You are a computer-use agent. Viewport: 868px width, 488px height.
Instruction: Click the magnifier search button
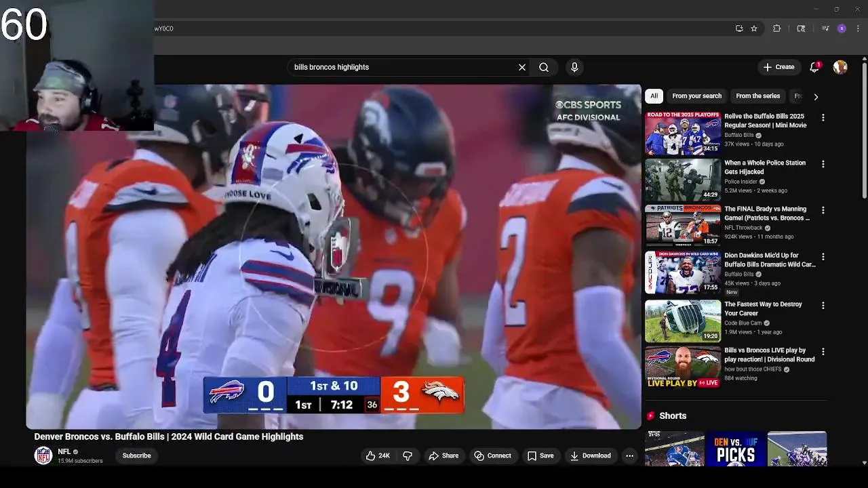544,67
